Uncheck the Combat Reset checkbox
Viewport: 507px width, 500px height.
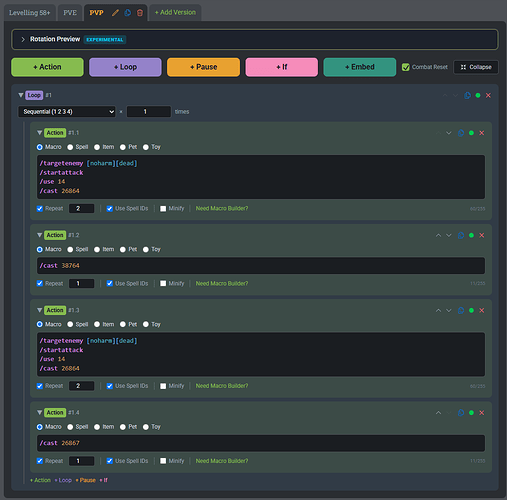(406, 67)
